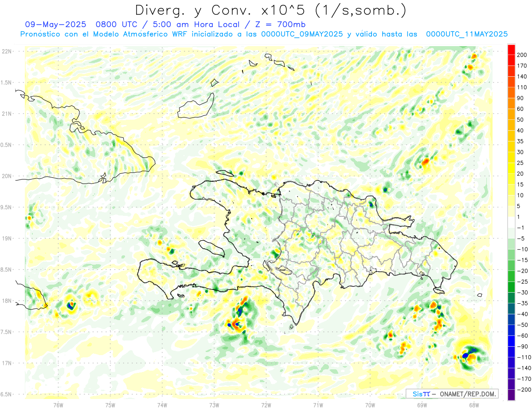Click the positive '25' color scale label
Screen dimensions: 532x411
(521, 163)
